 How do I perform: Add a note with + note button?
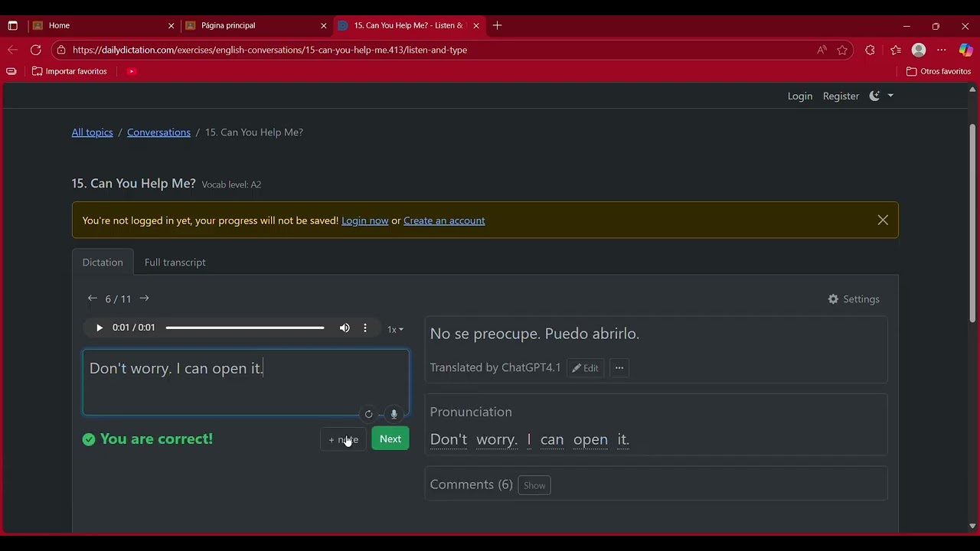pos(343,439)
